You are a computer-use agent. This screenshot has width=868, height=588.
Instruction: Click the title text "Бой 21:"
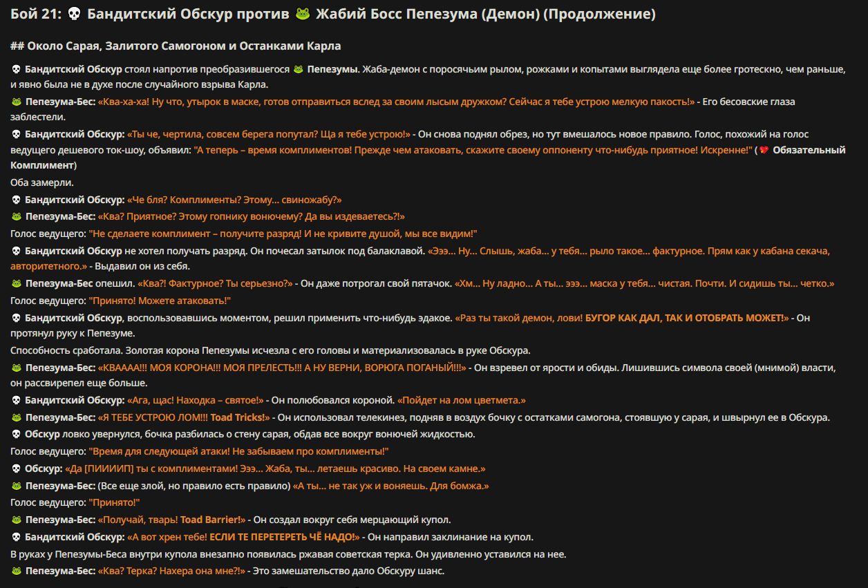(37, 15)
